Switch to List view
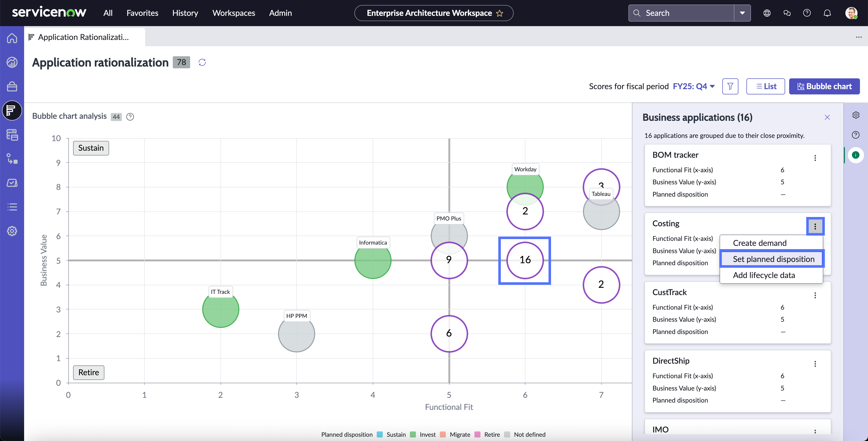 [x=765, y=86]
